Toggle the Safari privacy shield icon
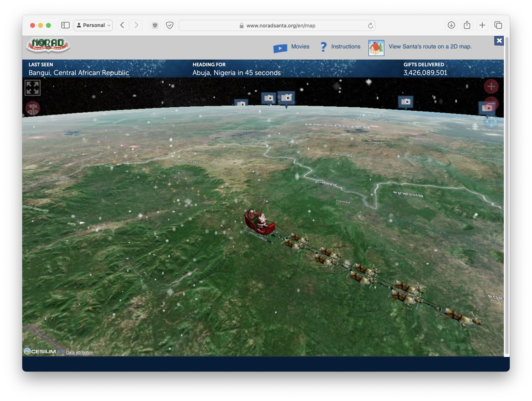This screenshot has width=532, height=401. (x=170, y=25)
